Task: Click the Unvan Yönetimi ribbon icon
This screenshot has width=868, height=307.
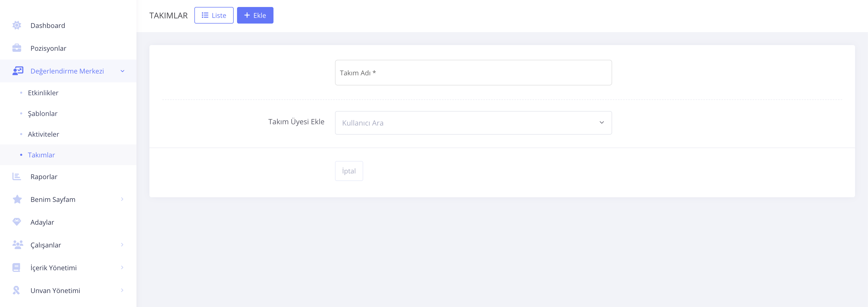Action: click(16, 290)
